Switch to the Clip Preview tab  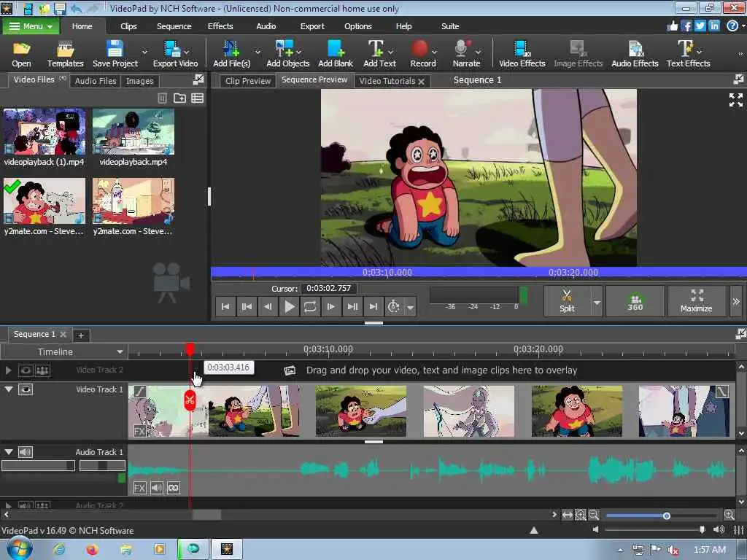tap(248, 81)
